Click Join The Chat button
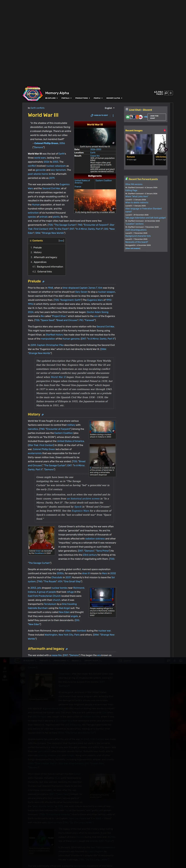The image size is (186, 868). tap(157, 117)
